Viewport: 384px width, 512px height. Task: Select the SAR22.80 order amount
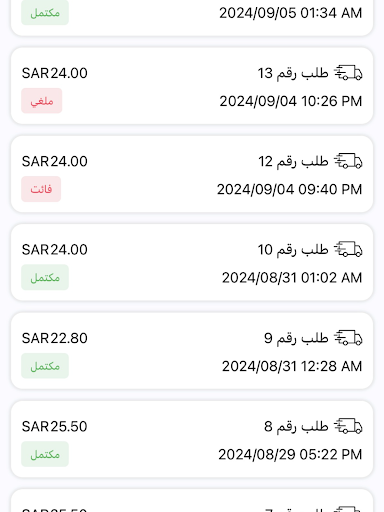coord(55,338)
